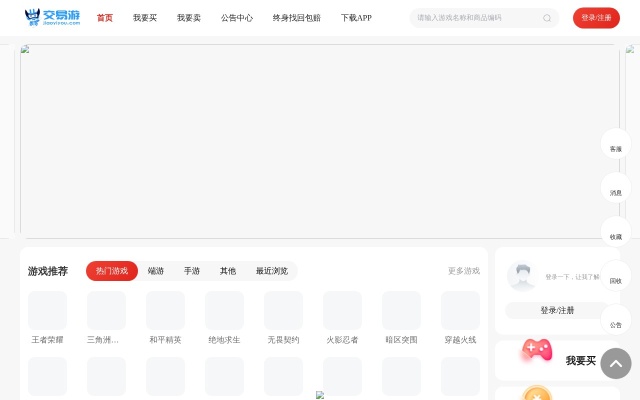Switch to the 手游 tab

(192, 271)
